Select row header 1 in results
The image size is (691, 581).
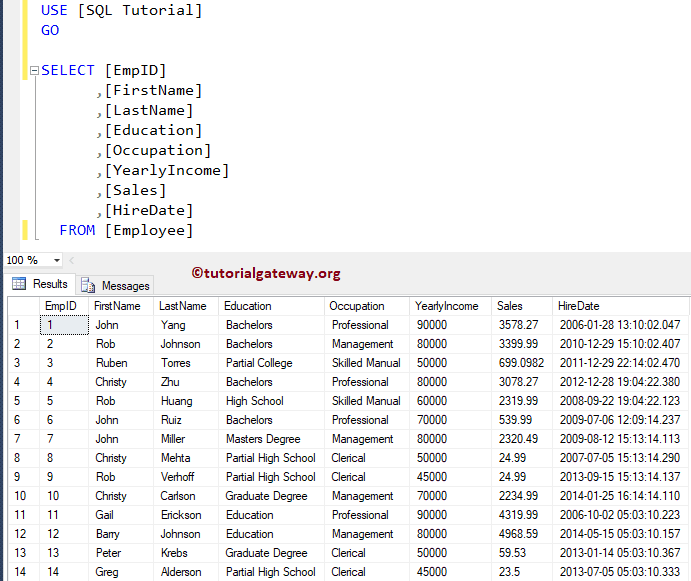[x=24, y=325]
